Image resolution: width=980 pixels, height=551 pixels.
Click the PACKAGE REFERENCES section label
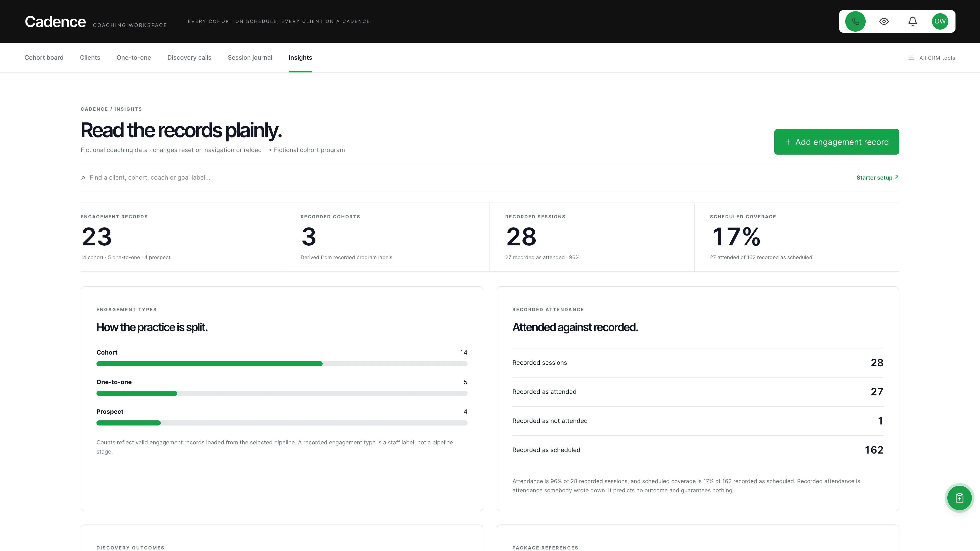click(545, 548)
